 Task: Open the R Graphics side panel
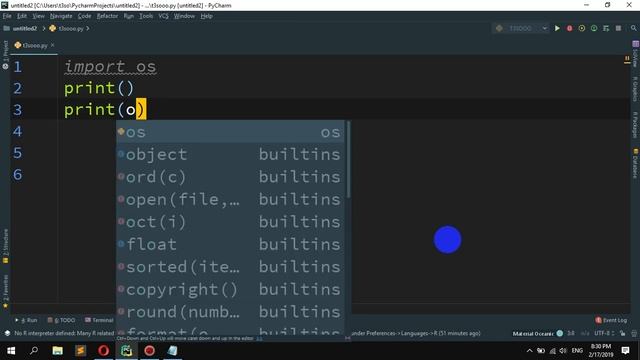[635, 89]
